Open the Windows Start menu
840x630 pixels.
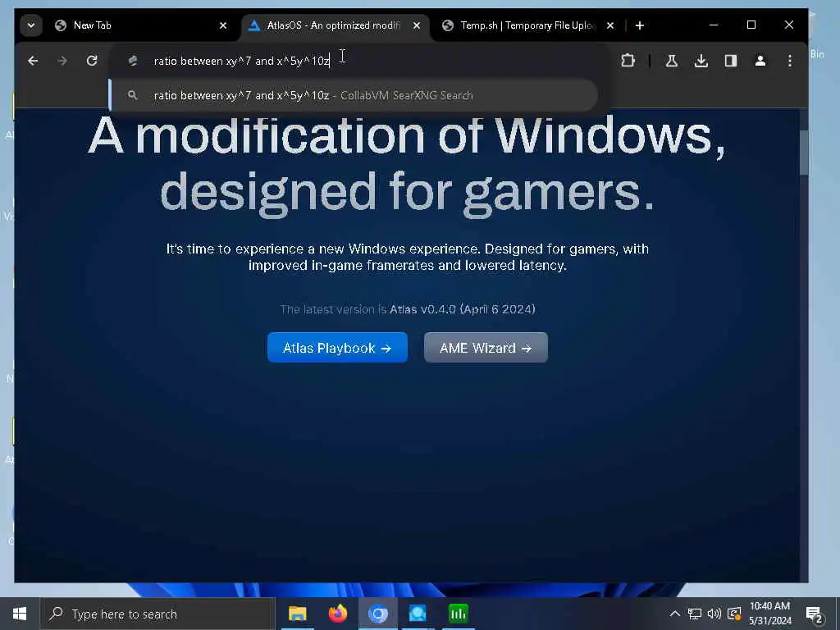(x=20, y=614)
